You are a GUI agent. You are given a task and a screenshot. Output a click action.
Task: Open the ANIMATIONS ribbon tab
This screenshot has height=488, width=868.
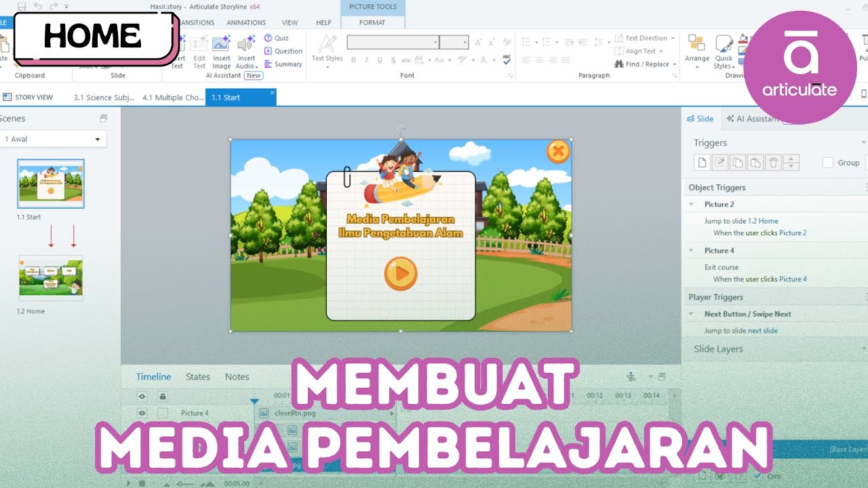(246, 22)
